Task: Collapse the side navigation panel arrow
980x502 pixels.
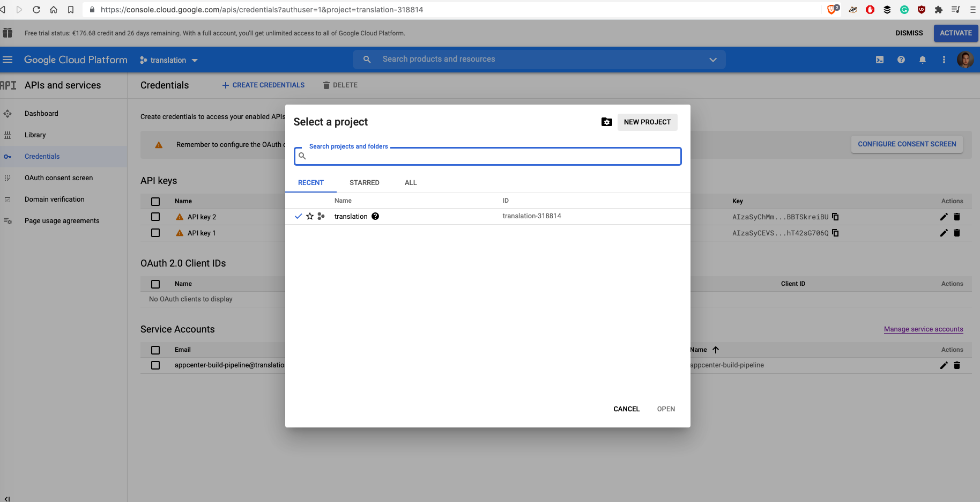Action: [x=7, y=498]
